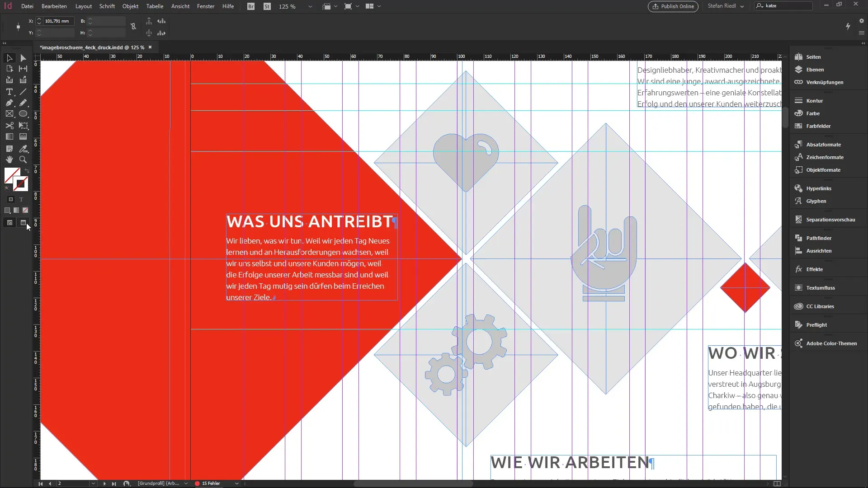The image size is (868, 488).
Task: Click the X position input field
Action: tap(58, 21)
